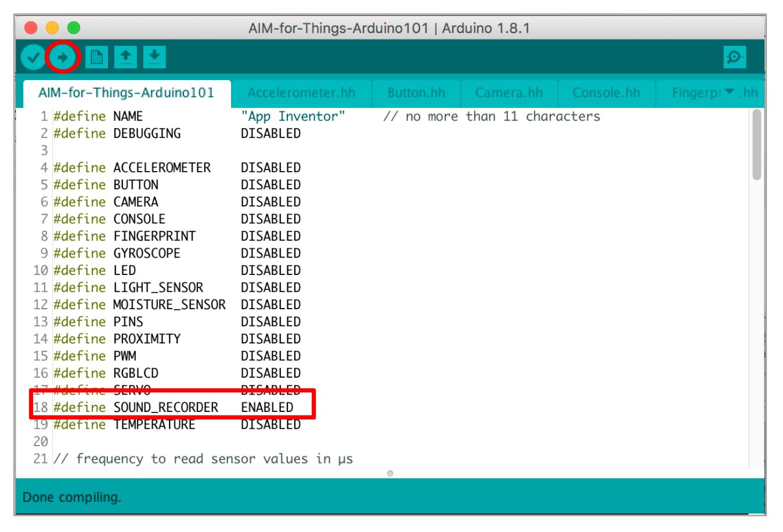Click the "Done compiling." status message
Screen dimensions: 783x532
pyautogui.click(x=72, y=497)
